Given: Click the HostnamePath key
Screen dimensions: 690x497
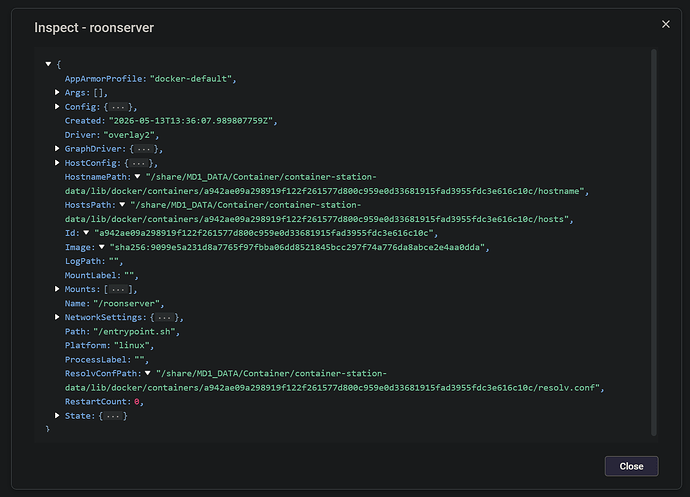Looking at the screenshot, I should point(98,177).
